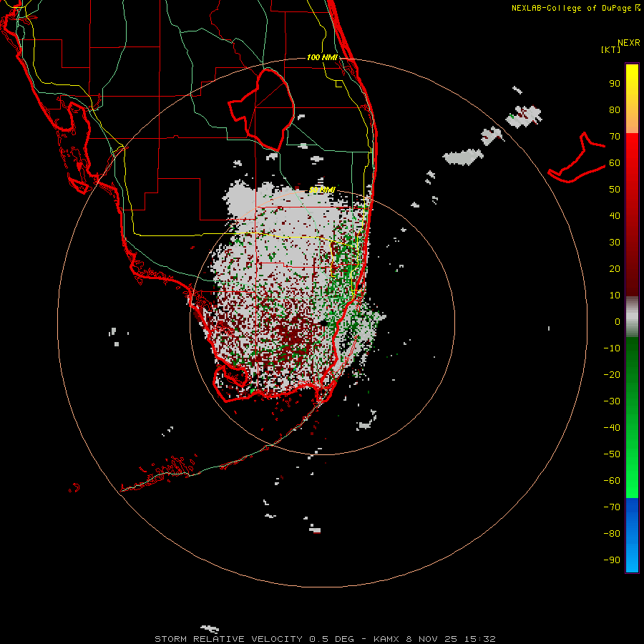Select the -20 value on the velocity scale

612,375
